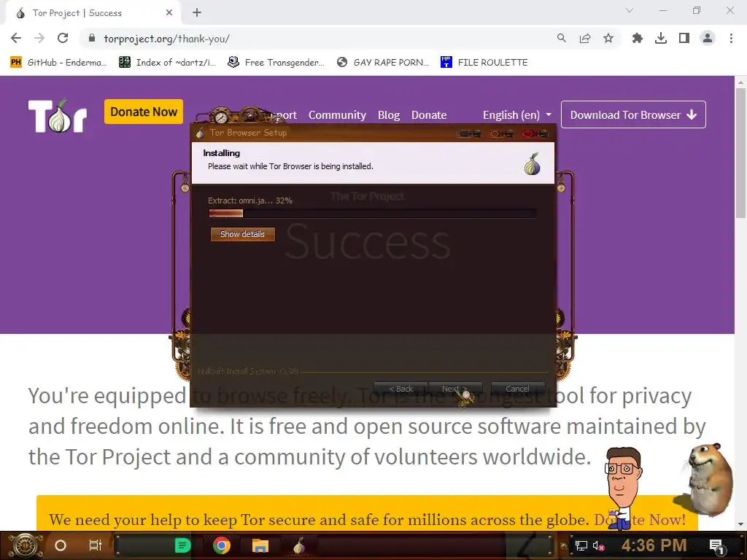The height and width of the screenshot is (560, 747).
Task: Open the clock showing 4:36 PM
Action: pos(654,545)
